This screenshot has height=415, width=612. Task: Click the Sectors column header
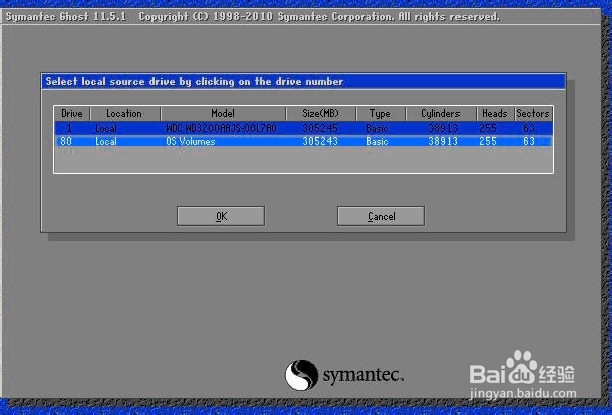tap(533, 113)
